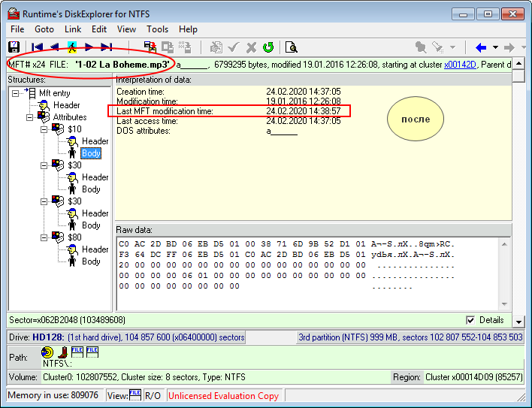Jump to the last entry navigation arrow
Screen dimensions: 532x408
point(107,47)
